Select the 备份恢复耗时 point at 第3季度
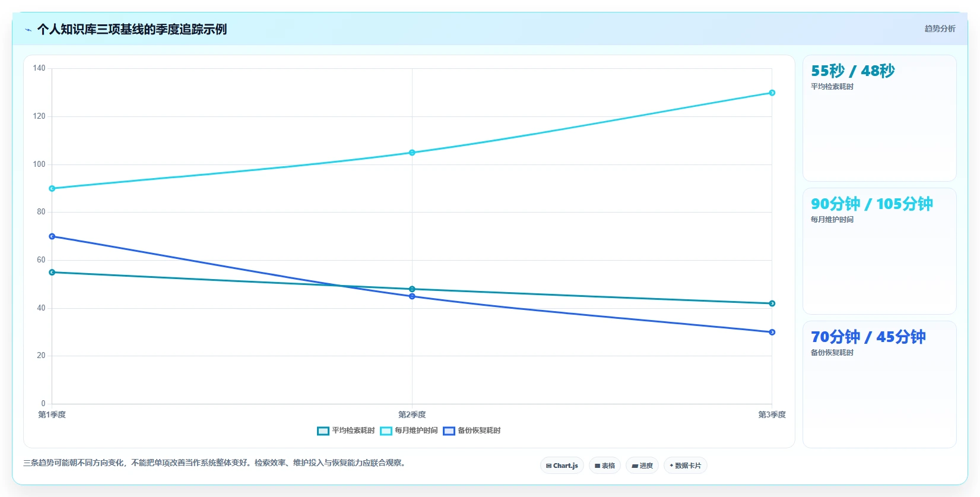980x497 pixels. point(772,333)
